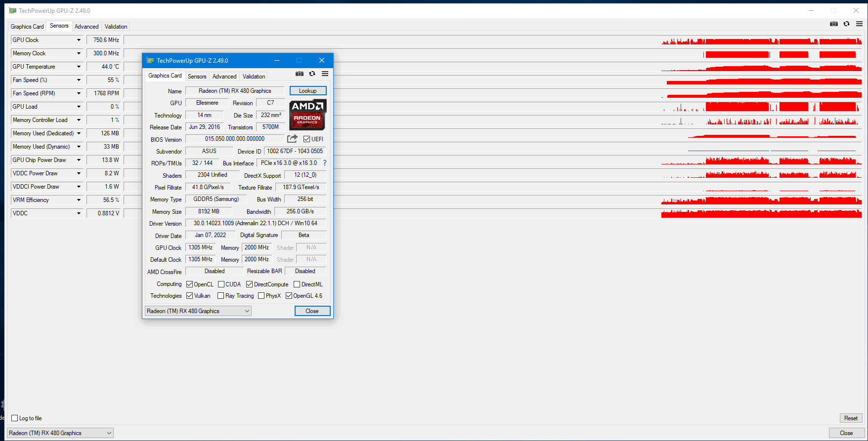Click refresh icon in Sensors window toolbar
The image size is (868, 441).
pos(846,24)
